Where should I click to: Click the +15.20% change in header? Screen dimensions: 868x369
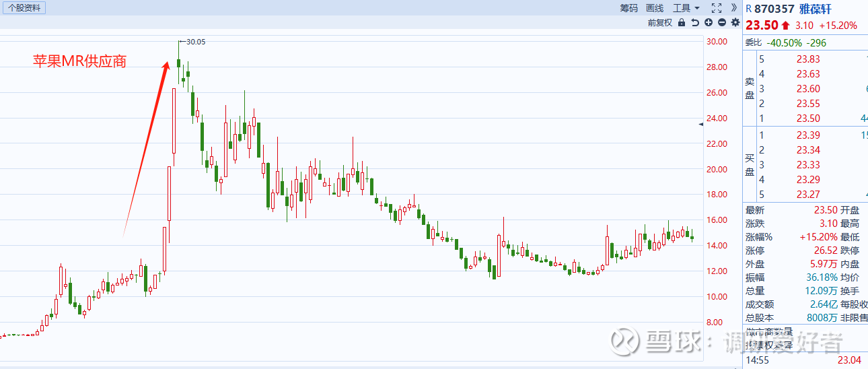tap(839, 26)
